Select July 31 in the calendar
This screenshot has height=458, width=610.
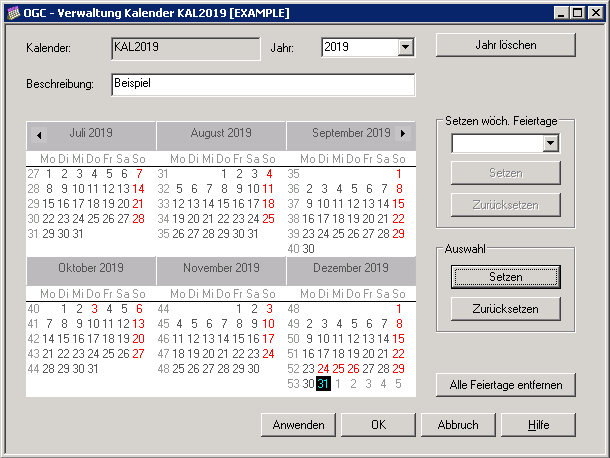(x=78, y=234)
